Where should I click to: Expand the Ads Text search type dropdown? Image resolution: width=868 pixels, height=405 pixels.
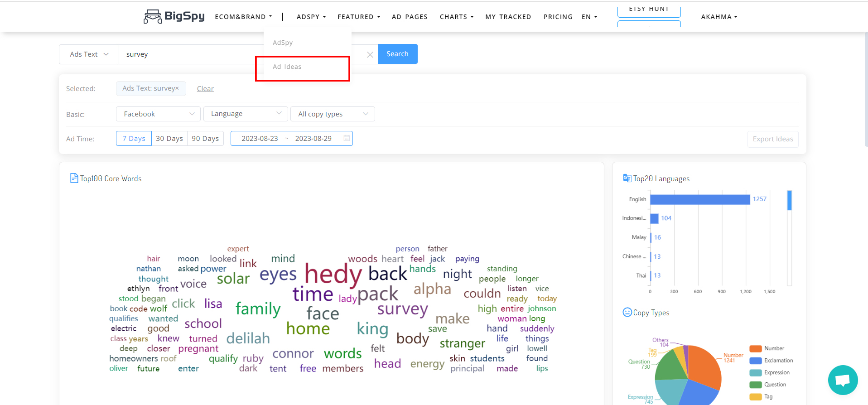89,54
